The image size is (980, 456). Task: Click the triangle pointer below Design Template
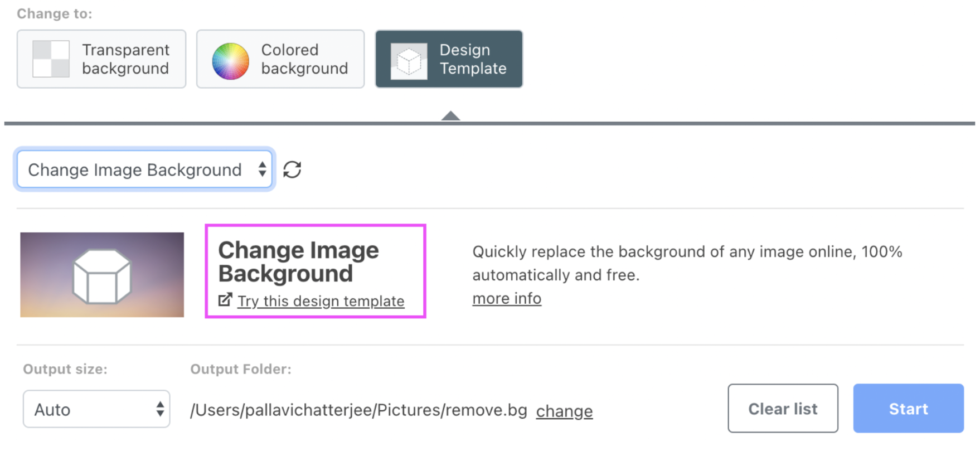point(450,116)
